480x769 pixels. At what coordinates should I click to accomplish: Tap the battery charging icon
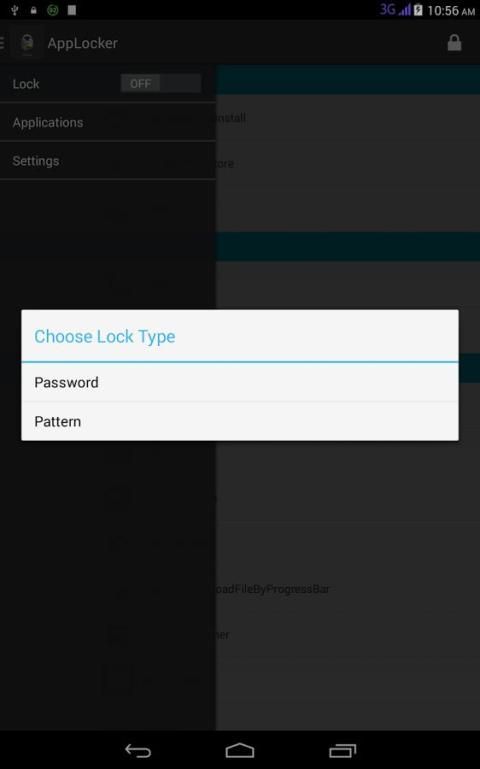[418, 10]
